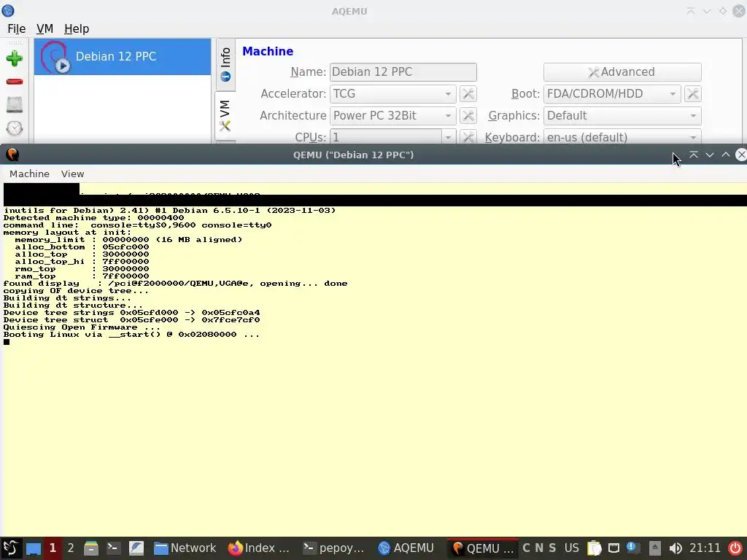This screenshot has height=560, width=747.
Task: Click the QEMU app icon in its title bar
Action: pos(12,155)
